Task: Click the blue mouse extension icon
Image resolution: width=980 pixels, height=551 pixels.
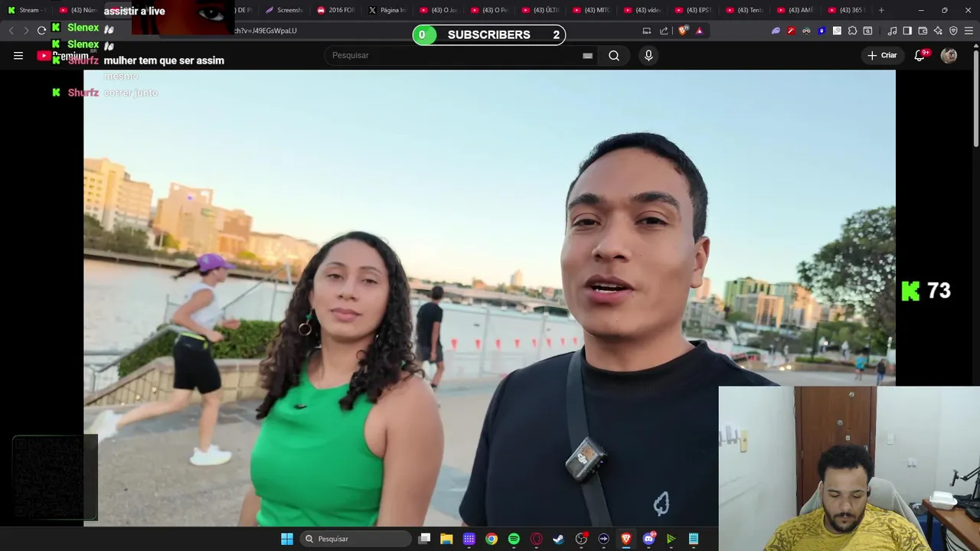Action: (822, 31)
